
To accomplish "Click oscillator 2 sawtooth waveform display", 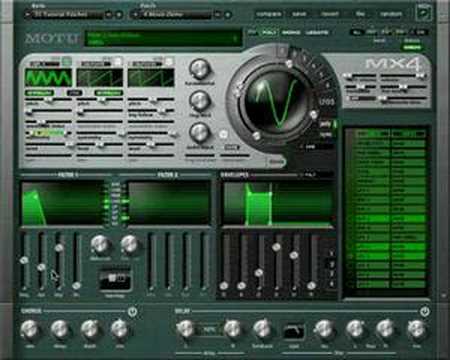I will (x=100, y=78).
